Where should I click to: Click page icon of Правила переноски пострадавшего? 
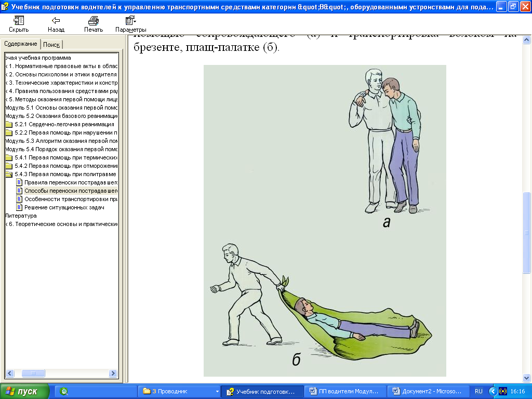19,182
